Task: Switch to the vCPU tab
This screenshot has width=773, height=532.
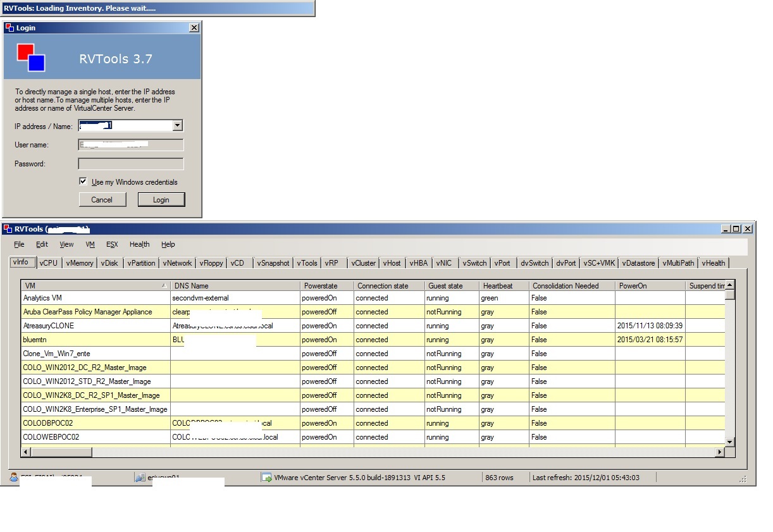Action: pyautogui.click(x=49, y=263)
